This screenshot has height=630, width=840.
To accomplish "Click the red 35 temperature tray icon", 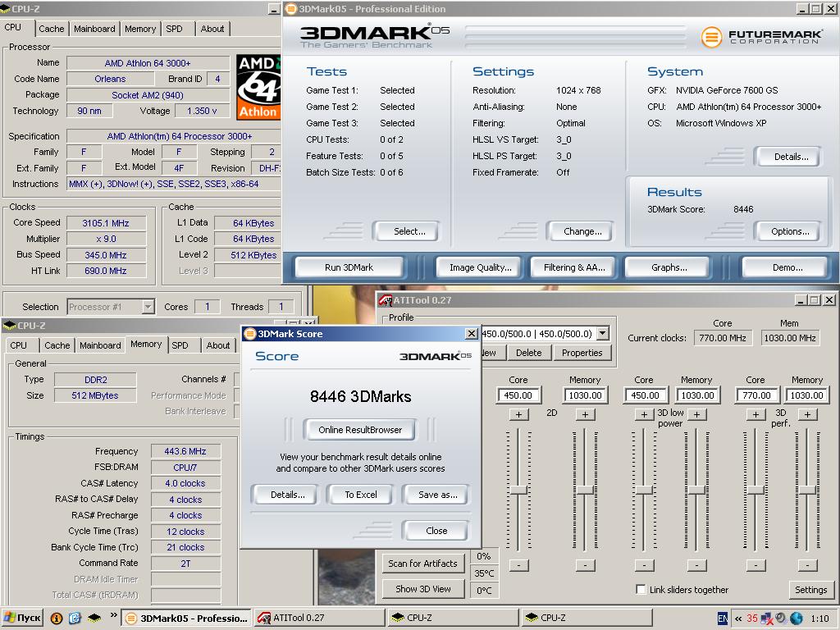I will [x=752, y=619].
